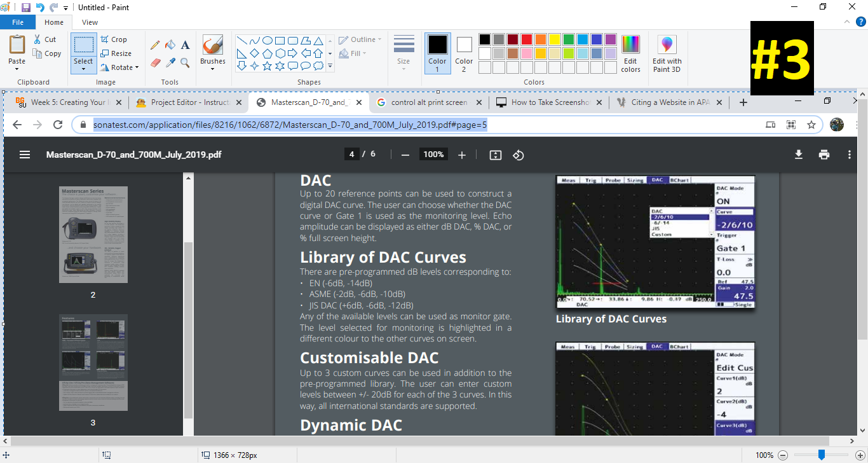Select Color 2 background box
The width and height of the screenshot is (868, 463).
[x=464, y=53]
